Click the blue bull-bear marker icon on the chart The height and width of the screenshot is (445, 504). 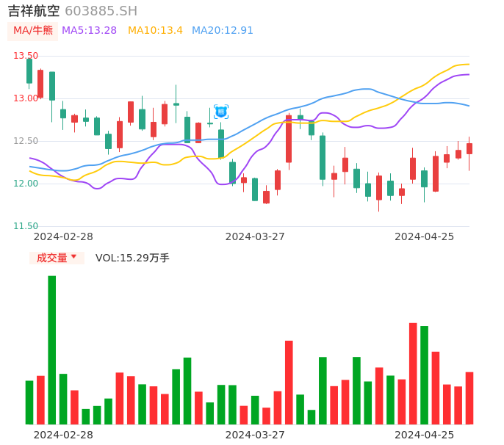(221, 112)
